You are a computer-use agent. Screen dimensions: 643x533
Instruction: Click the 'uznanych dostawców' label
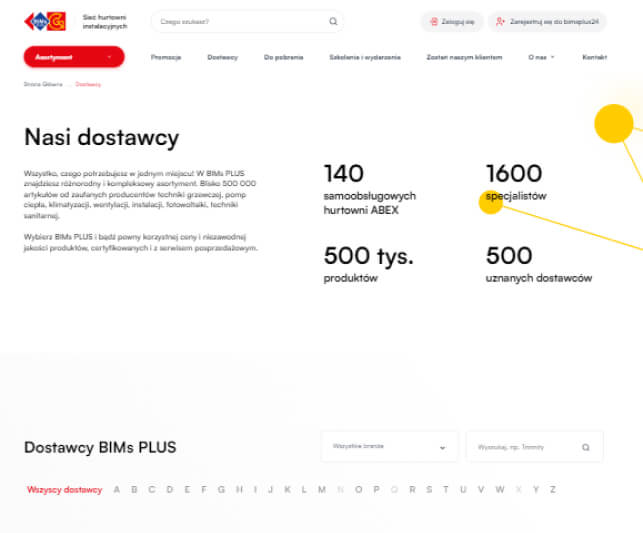539,278
